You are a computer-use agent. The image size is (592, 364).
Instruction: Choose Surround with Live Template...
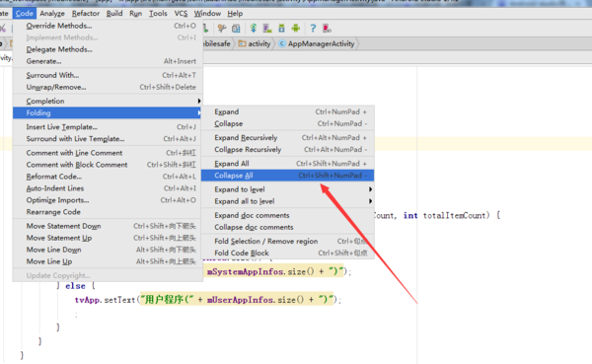(x=108, y=139)
